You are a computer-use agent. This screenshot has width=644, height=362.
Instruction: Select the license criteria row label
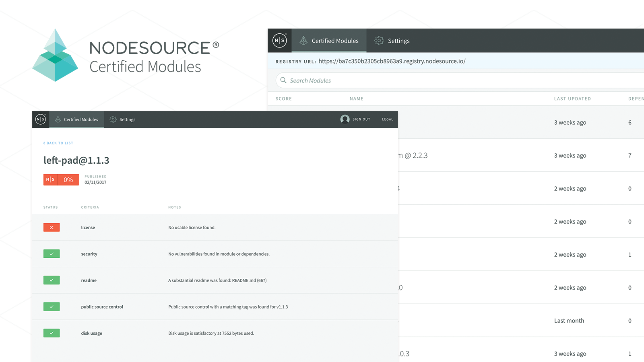88,228
